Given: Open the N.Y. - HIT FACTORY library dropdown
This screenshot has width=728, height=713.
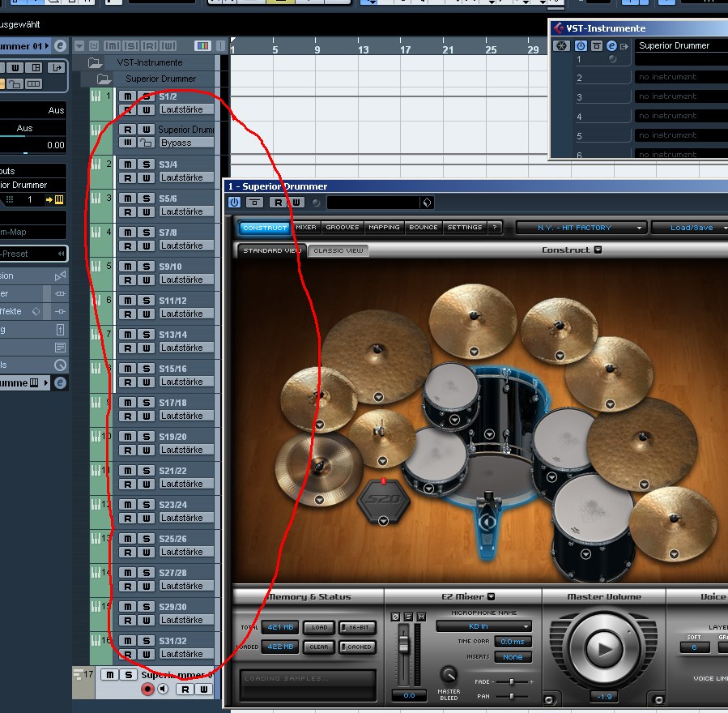Looking at the screenshot, I should [581, 228].
